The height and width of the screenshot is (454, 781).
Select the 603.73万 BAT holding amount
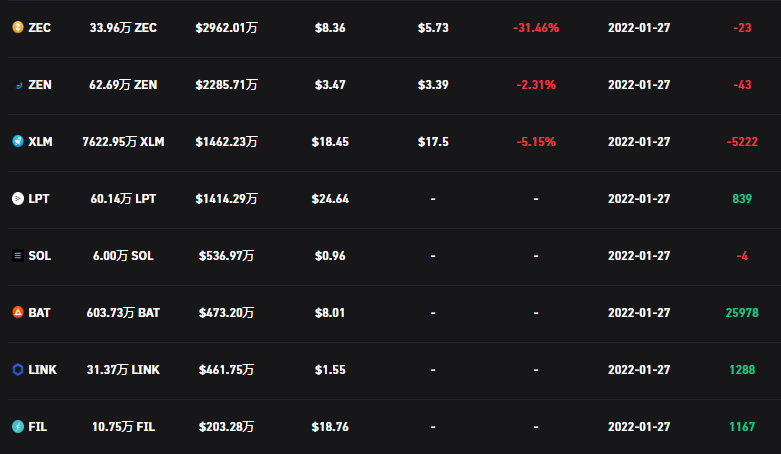point(123,313)
